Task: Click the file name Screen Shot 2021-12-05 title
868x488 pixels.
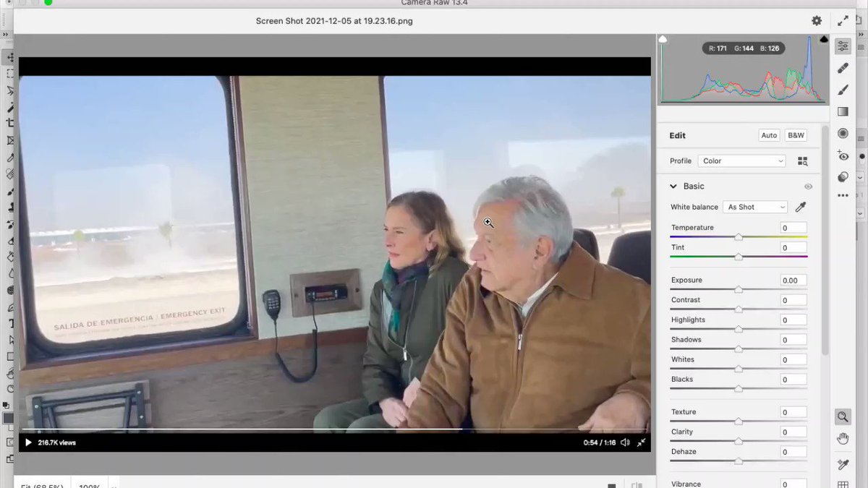Action: pyautogui.click(x=334, y=21)
